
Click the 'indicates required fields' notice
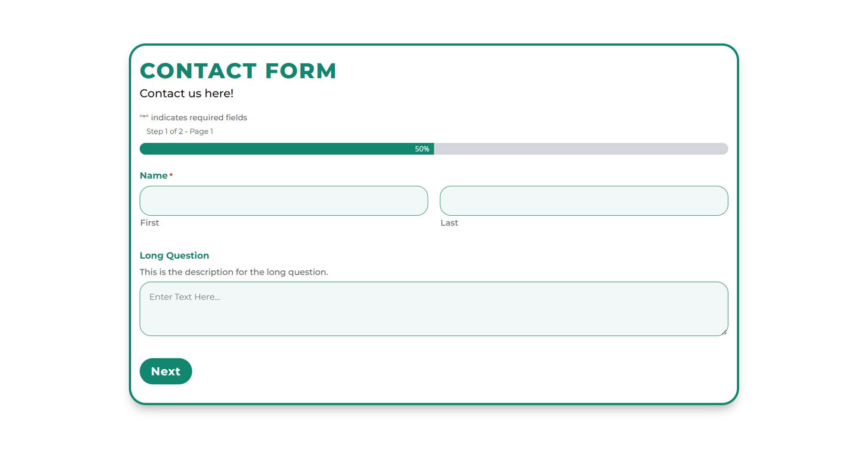pos(198,117)
